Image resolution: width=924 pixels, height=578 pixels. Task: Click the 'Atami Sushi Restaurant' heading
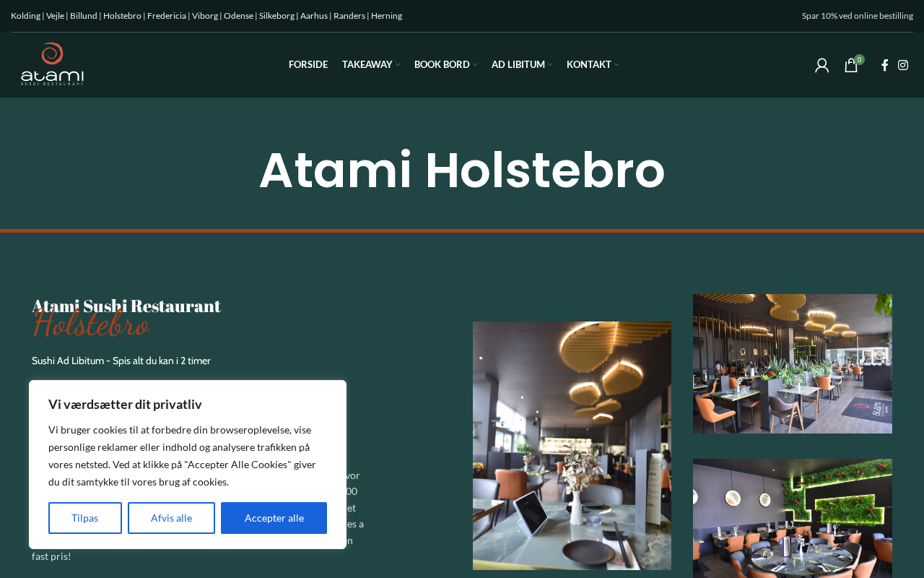tap(126, 306)
